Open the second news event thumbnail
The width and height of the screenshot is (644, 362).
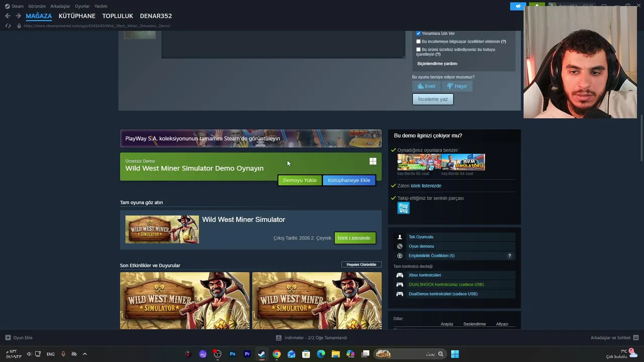317,301
